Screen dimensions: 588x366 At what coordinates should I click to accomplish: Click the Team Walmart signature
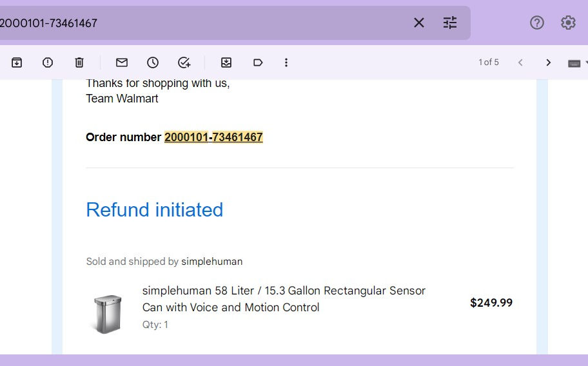pos(122,99)
